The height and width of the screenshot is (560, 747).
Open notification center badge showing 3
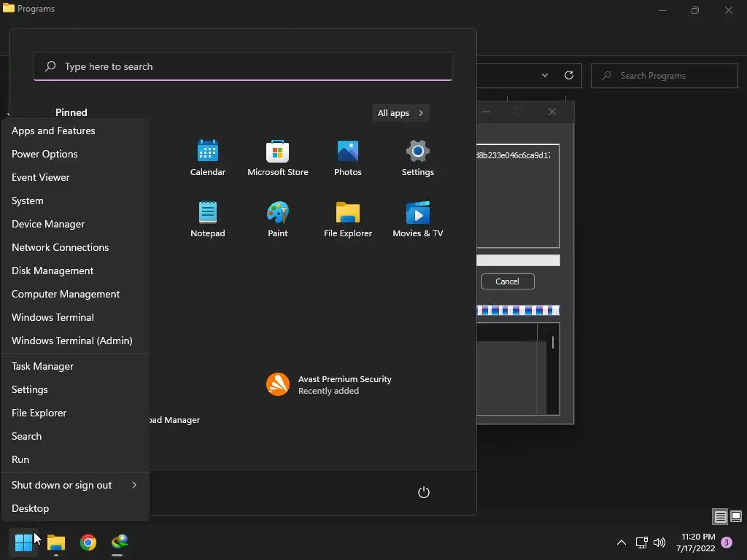tap(727, 542)
